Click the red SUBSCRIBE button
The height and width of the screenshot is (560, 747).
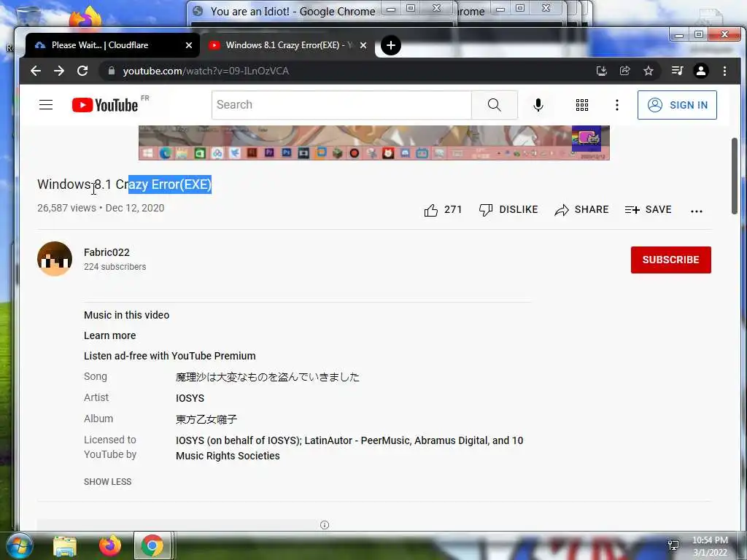(x=671, y=260)
